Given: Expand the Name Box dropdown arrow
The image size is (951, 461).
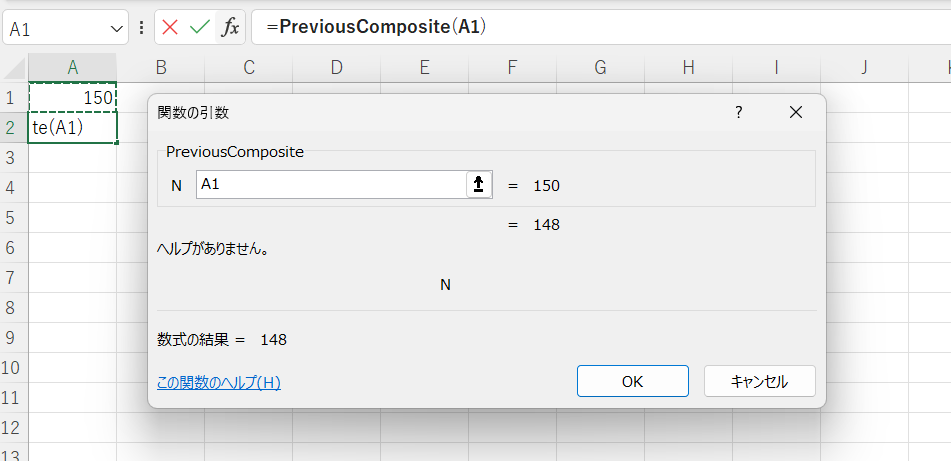Looking at the screenshot, I should pyautogui.click(x=116, y=29).
